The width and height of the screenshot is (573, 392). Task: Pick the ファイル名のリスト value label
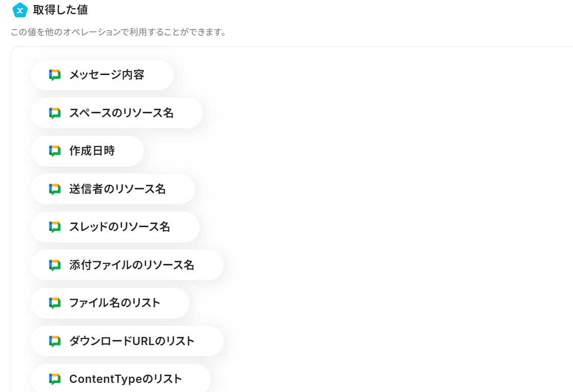(x=115, y=303)
